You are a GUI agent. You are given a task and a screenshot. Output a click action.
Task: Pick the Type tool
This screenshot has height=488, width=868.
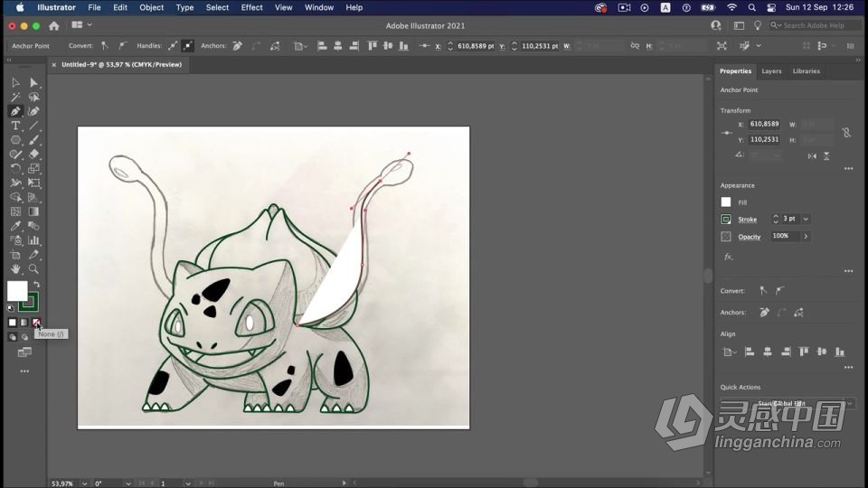[x=15, y=126]
